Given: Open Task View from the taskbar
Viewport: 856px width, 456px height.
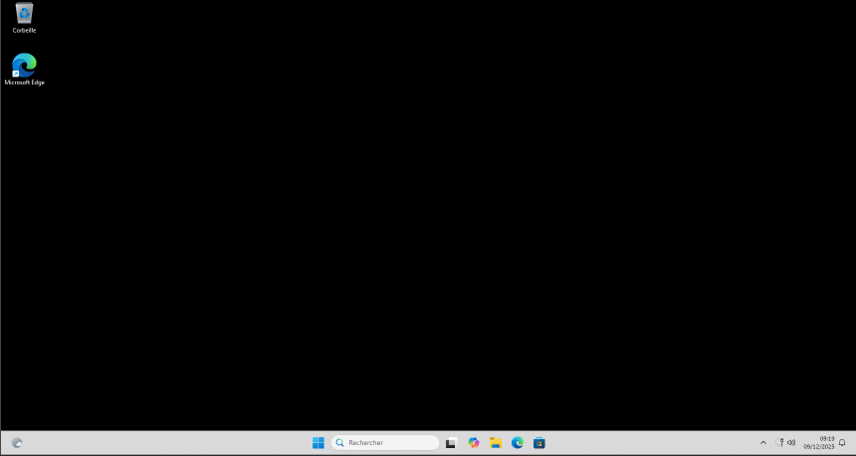Looking at the screenshot, I should [451, 443].
